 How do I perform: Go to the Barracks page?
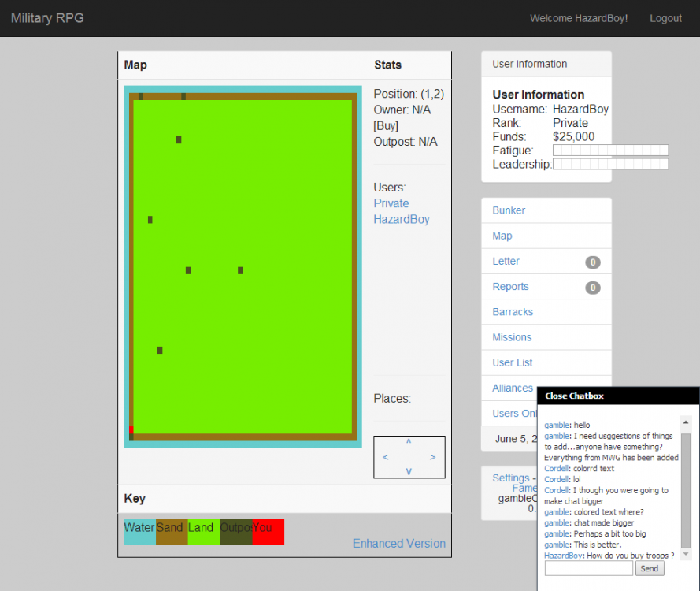pyautogui.click(x=513, y=312)
